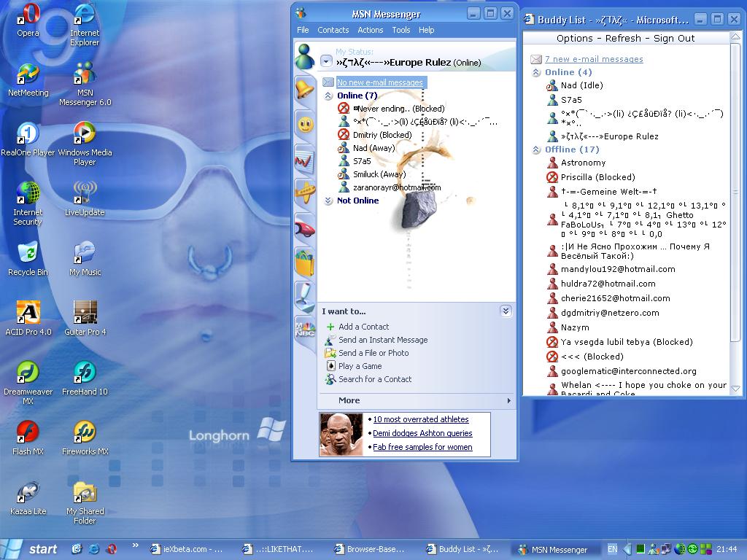Click the Add a Contact link
Screen dimensions: 747x560
[363, 327]
